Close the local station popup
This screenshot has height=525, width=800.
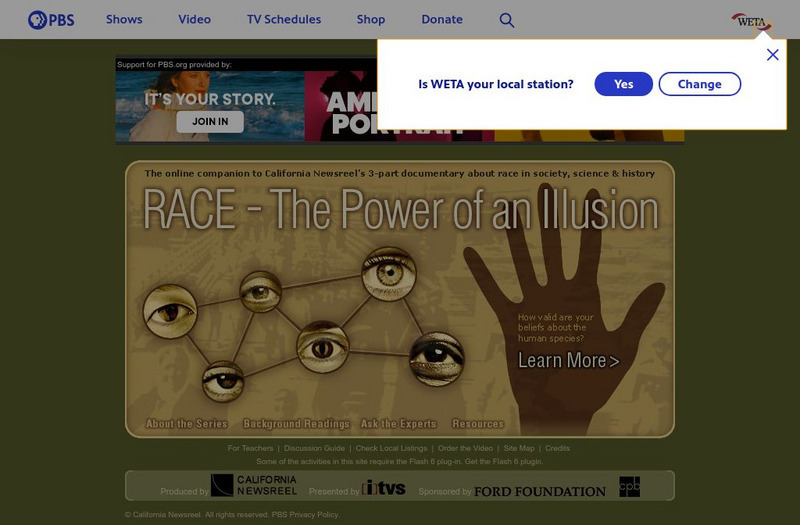pos(772,55)
